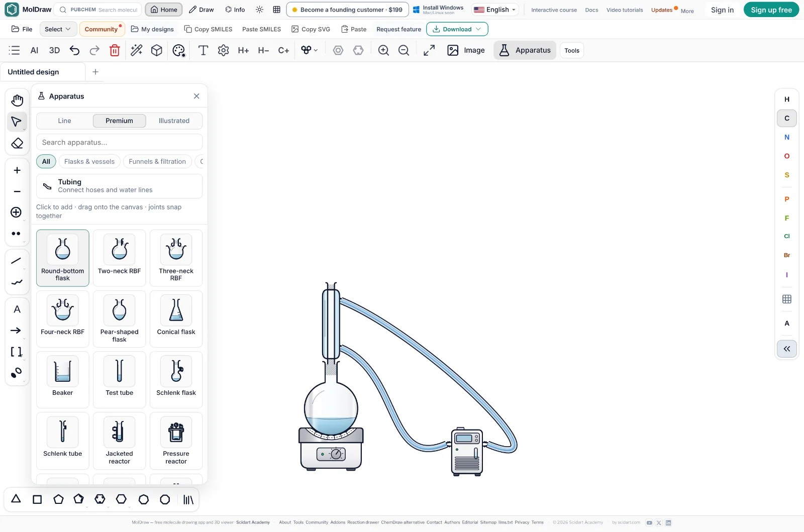Open the Select dropdown
This screenshot has width=804, height=532.
[x=58, y=29]
